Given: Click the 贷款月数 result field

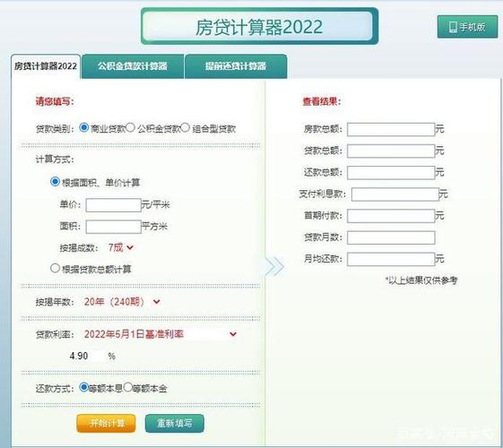Looking at the screenshot, I should coord(391,237).
